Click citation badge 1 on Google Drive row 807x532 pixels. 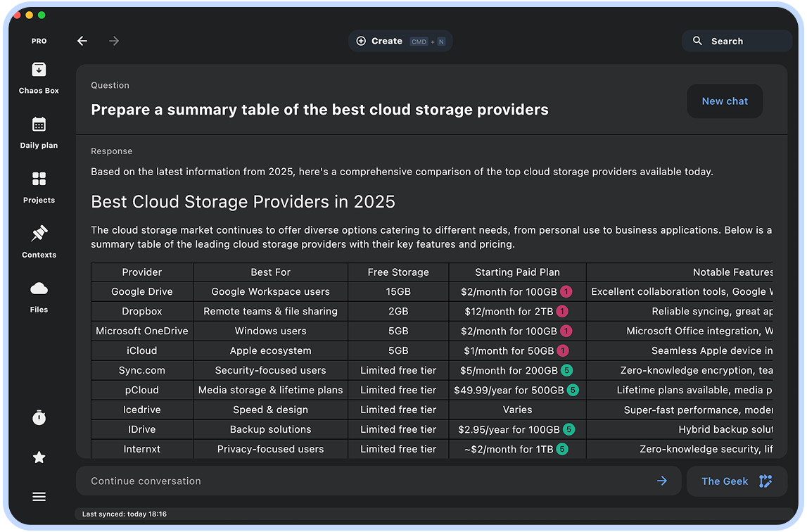[566, 291]
